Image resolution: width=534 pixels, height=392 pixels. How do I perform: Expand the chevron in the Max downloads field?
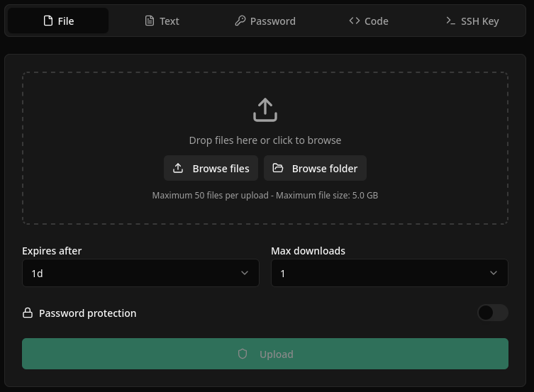494,273
